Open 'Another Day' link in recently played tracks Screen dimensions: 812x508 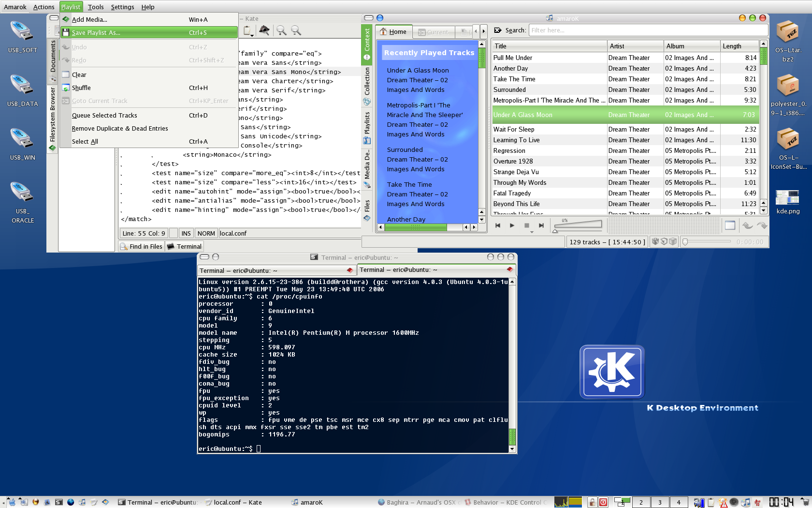point(406,219)
